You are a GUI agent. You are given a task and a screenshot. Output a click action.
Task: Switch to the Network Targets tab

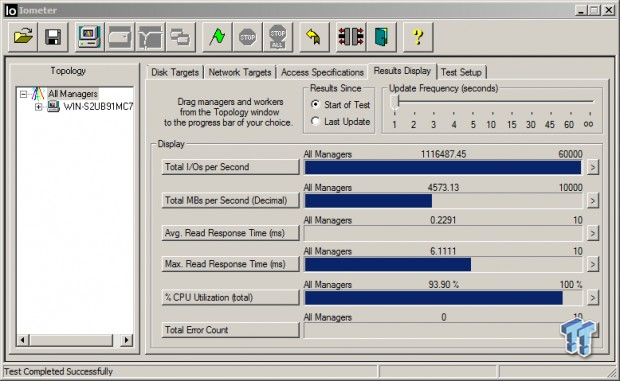click(x=240, y=72)
